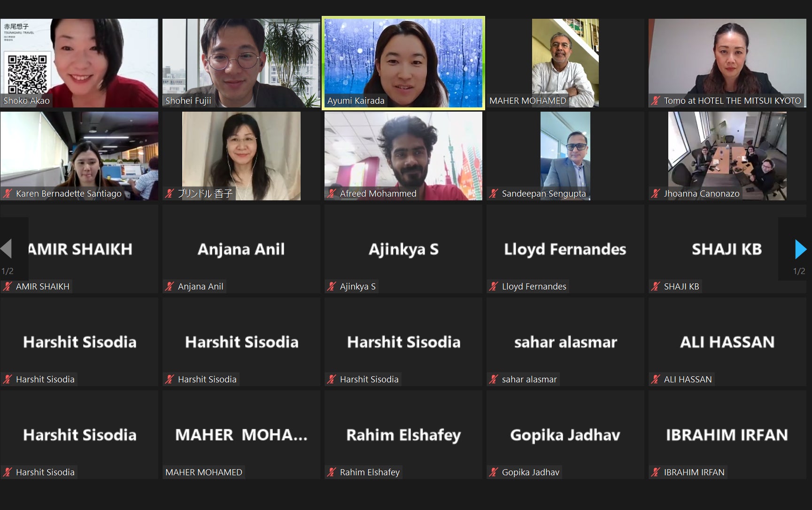Go to previous page of participants

[x=6, y=249]
